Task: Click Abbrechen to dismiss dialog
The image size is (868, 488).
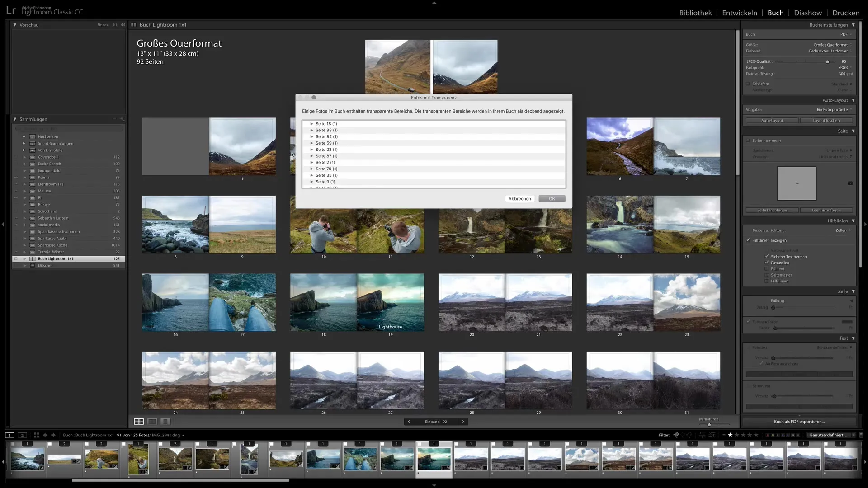Action: point(519,198)
